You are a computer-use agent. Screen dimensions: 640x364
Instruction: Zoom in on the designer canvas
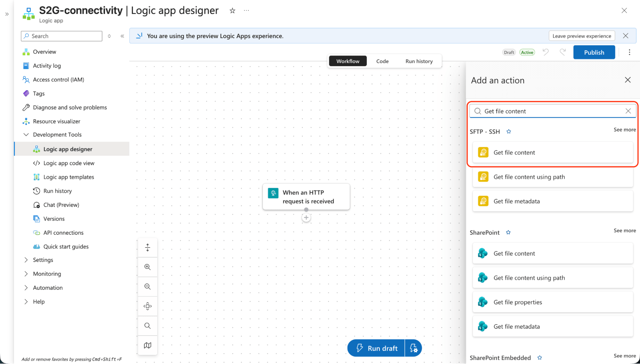pos(148,267)
